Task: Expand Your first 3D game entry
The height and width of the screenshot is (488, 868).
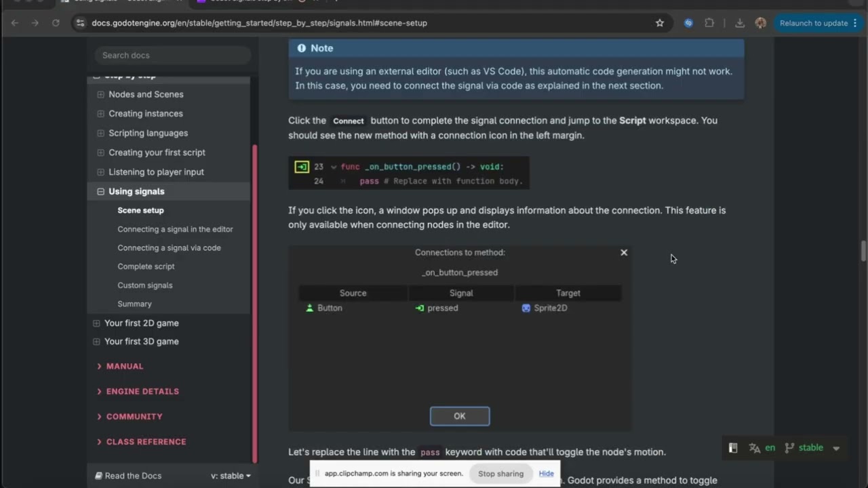Action: (x=96, y=342)
